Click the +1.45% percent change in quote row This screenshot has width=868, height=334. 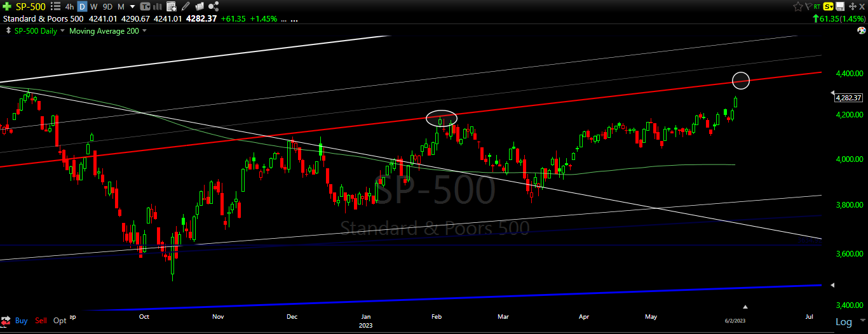click(263, 18)
